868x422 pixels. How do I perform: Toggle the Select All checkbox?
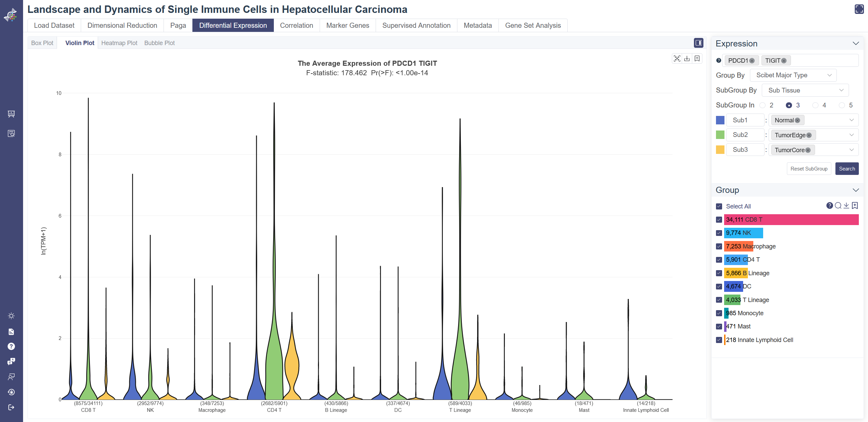pos(719,206)
